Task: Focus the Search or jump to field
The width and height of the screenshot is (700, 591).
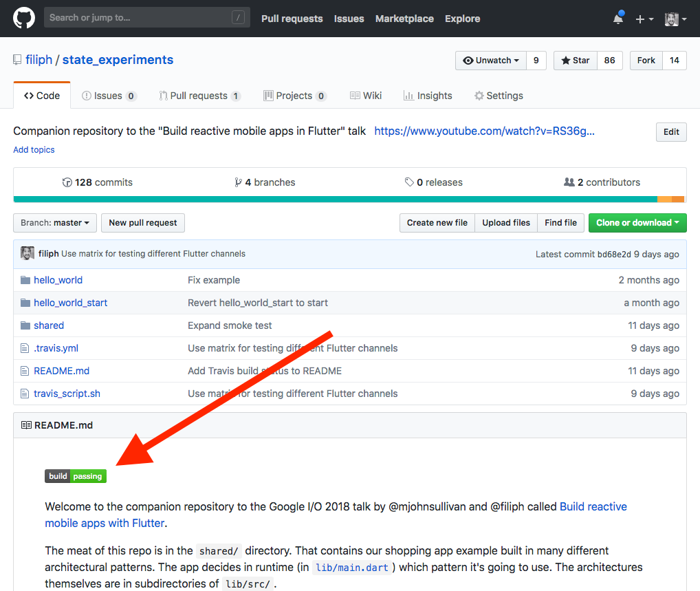Action: point(147,17)
